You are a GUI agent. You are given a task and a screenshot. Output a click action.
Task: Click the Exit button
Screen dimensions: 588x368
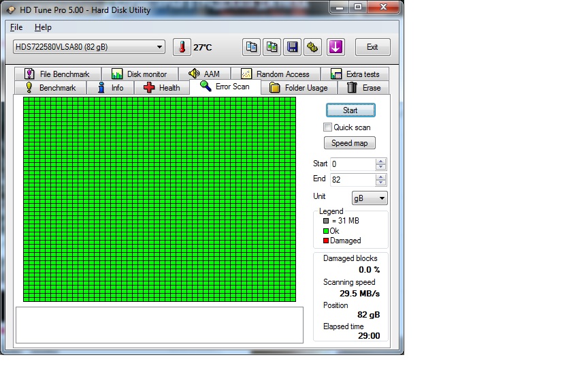coord(372,47)
